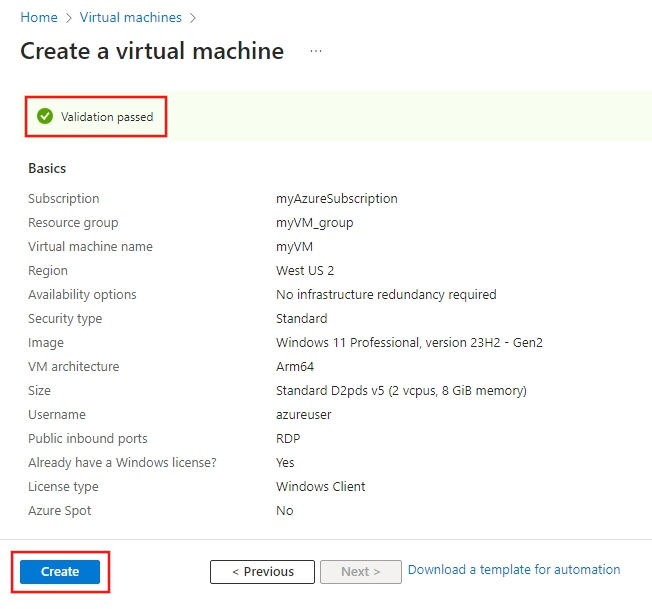Click the greyed-out Next button

[360, 572]
